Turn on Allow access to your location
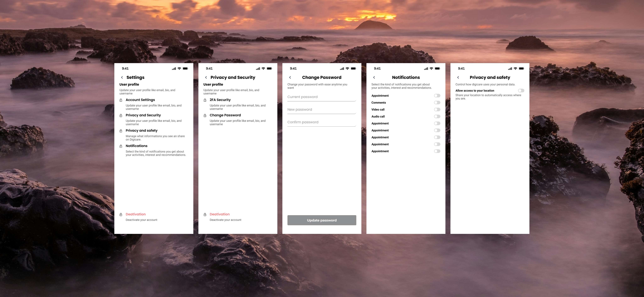The height and width of the screenshot is (297, 644). 521,91
